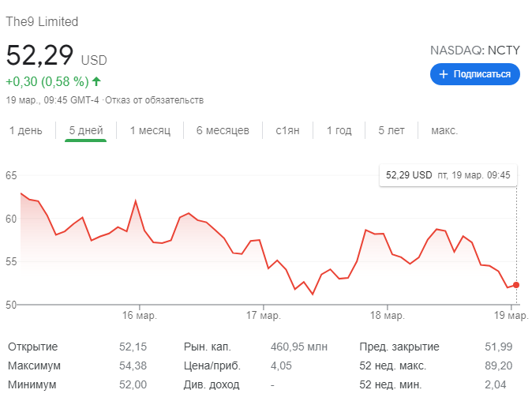The height and width of the screenshot is (401, 532).
Task: Open the Отказ от обязательств disclaimer link
Action: tap(155, 100)
